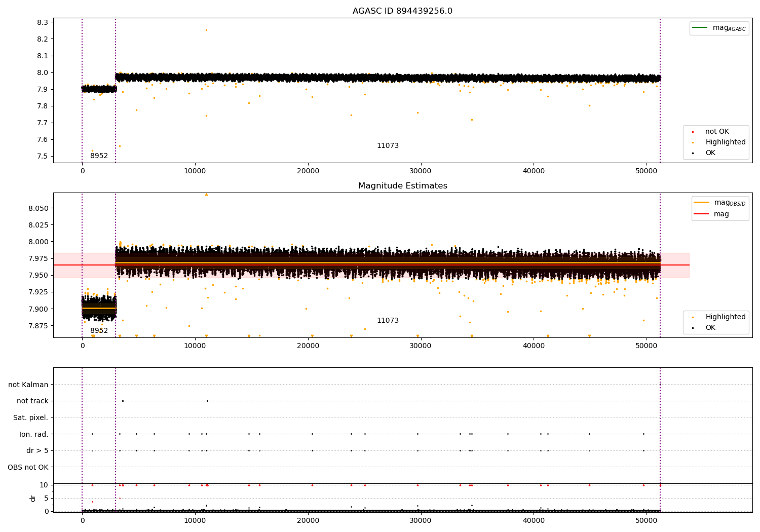Click the 8.050 y-axis tick label
Viewport: 760px width, 532px height.
39,208
